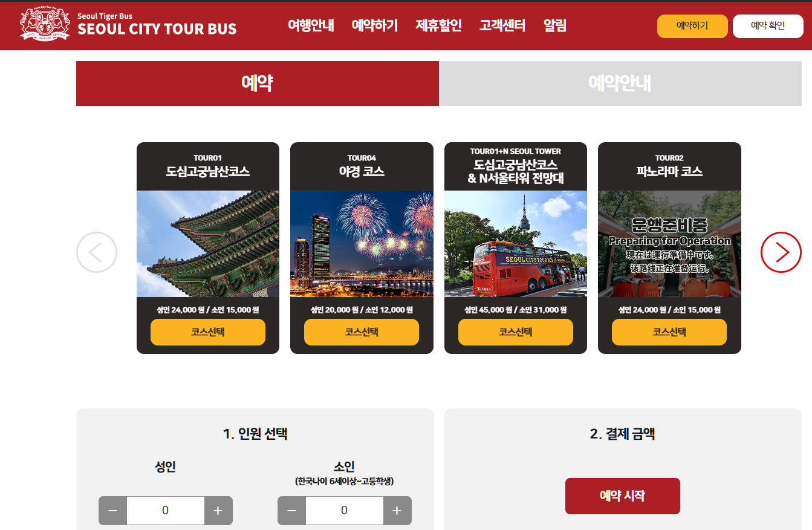
Task: Choose 코스선택 for 야경 코스 TOUR04
Action: pyautogui.click(x=362, y=332)
